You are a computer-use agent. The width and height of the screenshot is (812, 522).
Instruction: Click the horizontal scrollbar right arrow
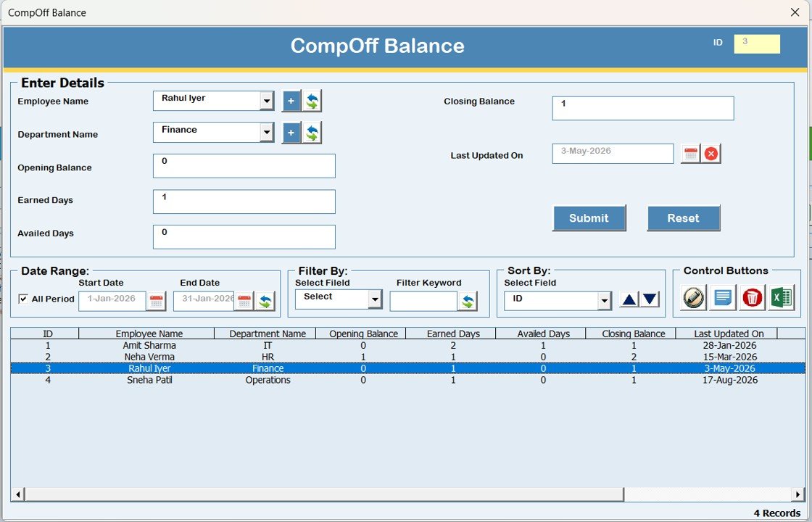pyautogui.click(x=797, y=494)
